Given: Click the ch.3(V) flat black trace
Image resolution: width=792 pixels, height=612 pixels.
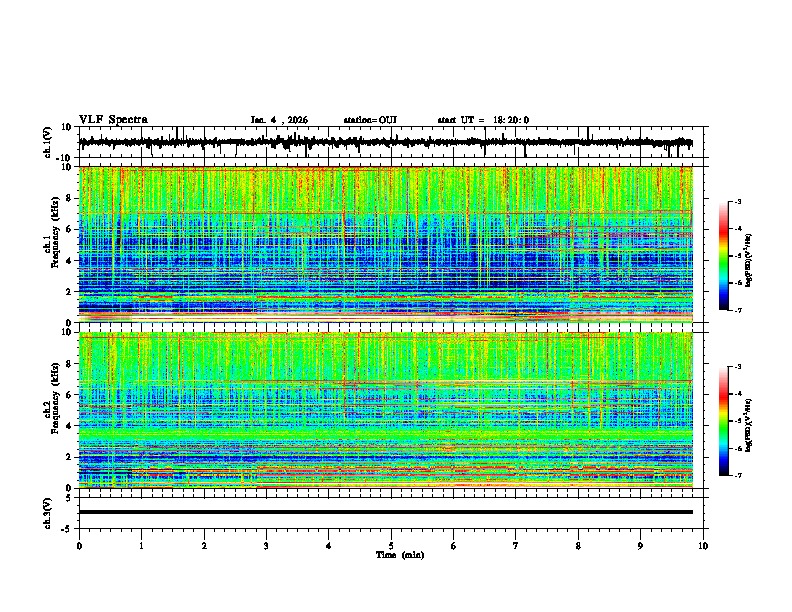Looking at the screenshot, I should (386, 512).
